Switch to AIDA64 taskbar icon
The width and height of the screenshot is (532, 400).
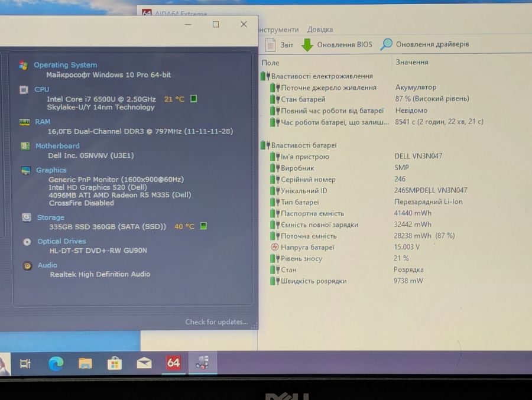click(x=173, y=363)
